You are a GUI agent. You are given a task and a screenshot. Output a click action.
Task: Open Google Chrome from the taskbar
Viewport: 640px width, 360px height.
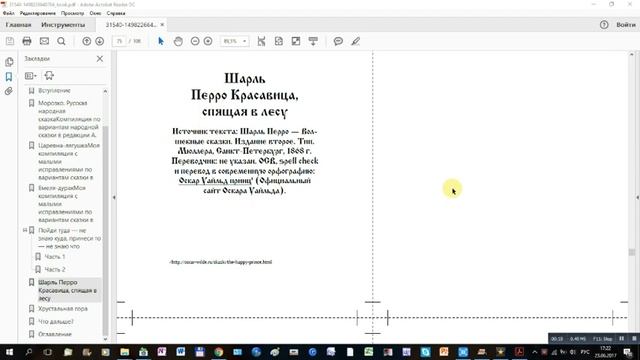[218, 352]
